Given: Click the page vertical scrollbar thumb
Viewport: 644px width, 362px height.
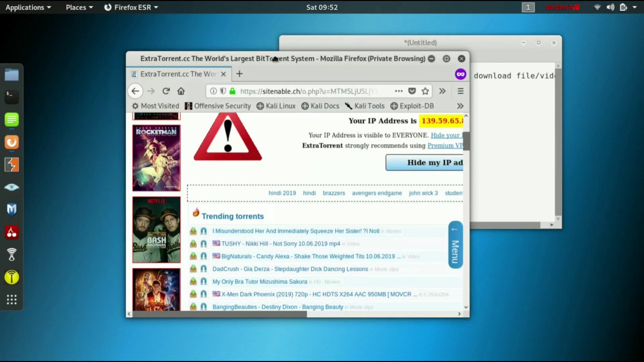Looking at the screenshot, I should coord(466,141).
